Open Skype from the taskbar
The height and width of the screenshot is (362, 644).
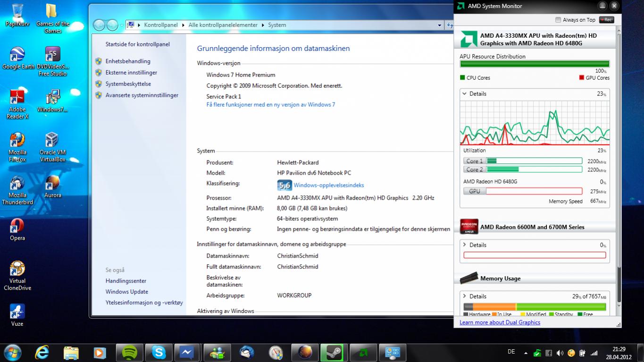(159, 352)
